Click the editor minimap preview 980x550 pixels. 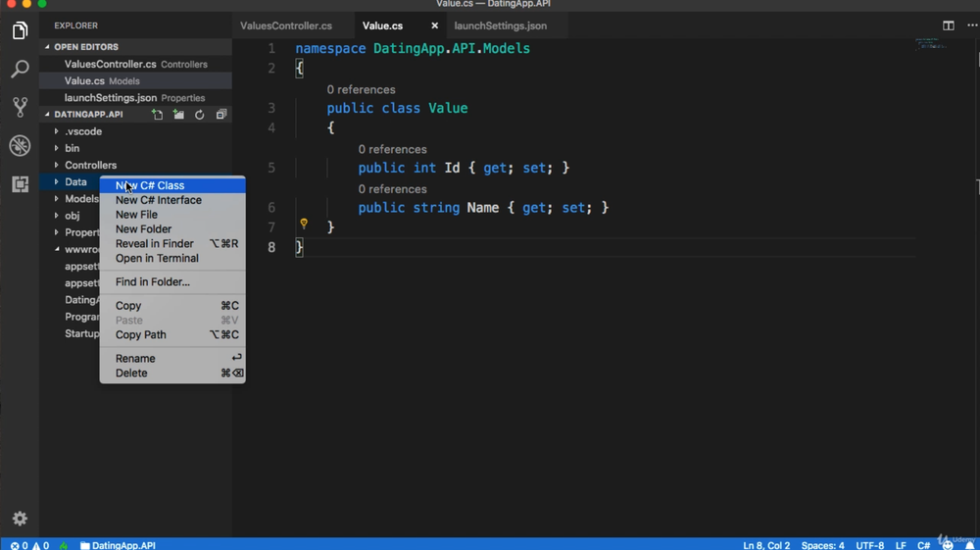click(931, 44)
